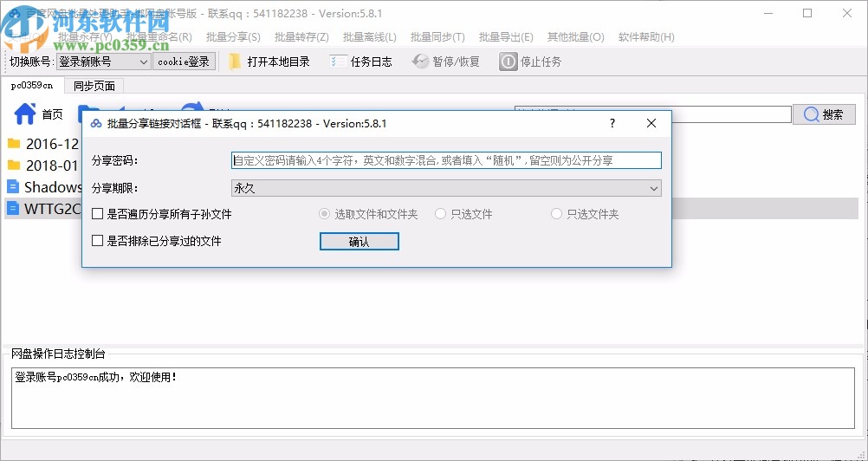868x461 pixels.
Task: Click the cookie登录 button
Action: [x=184, y=62]
